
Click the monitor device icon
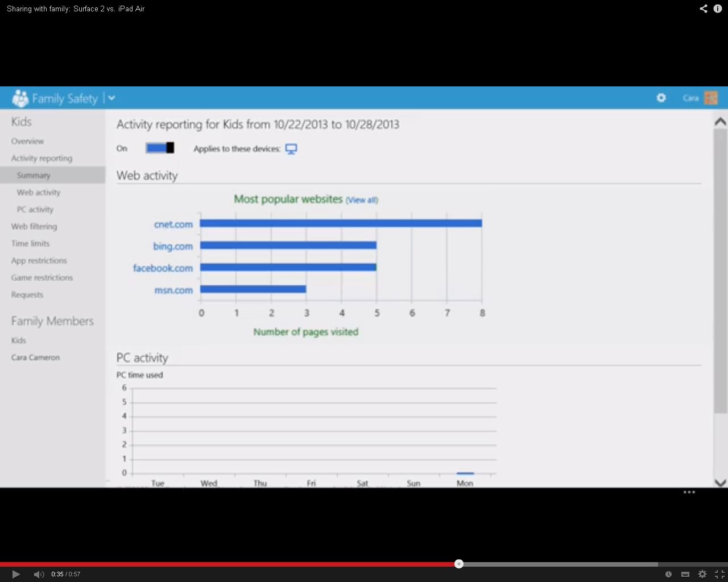tap(291, 149)
